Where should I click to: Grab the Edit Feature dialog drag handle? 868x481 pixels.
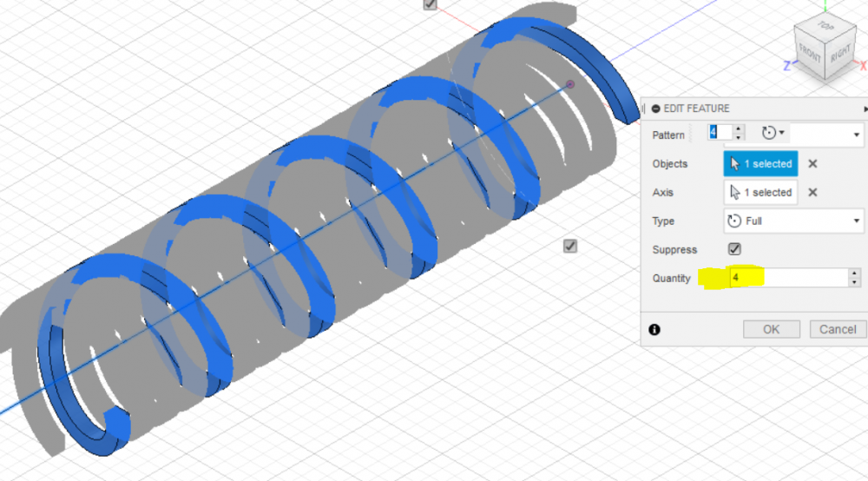644,109
